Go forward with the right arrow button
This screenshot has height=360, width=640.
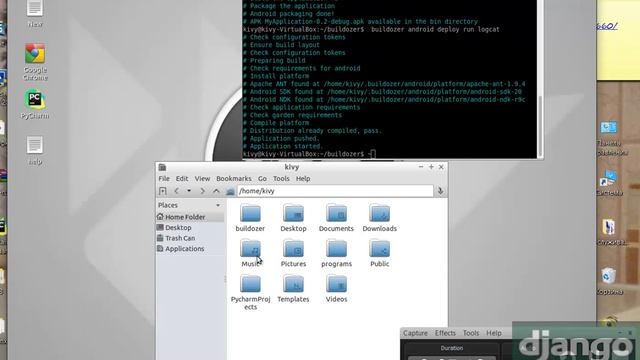tap(202, 191)
